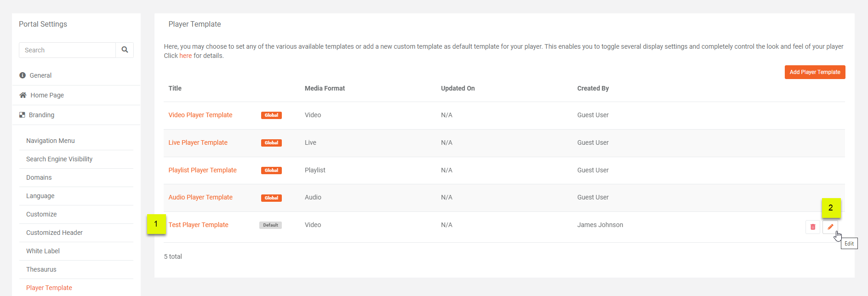Open the Test Player Template link

coord(198,225)
